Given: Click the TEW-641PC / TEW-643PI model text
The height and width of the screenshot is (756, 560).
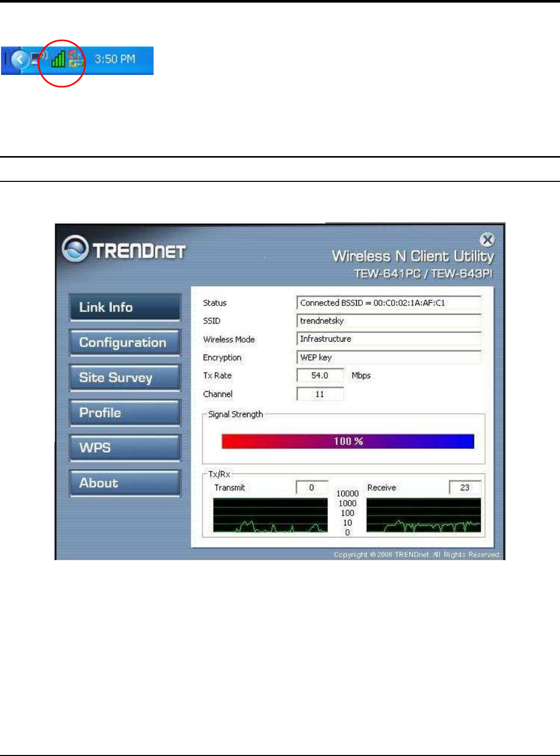Looking at the screenshot, I should point(423,273).
